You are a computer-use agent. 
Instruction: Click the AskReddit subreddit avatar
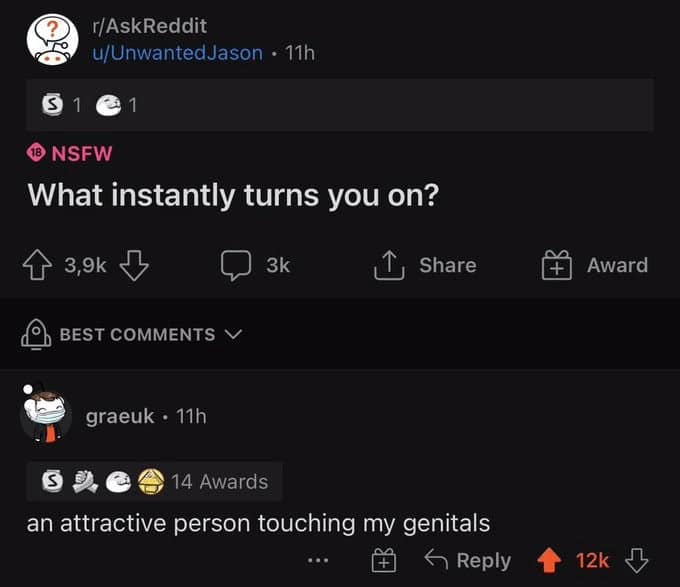point(51,39)
